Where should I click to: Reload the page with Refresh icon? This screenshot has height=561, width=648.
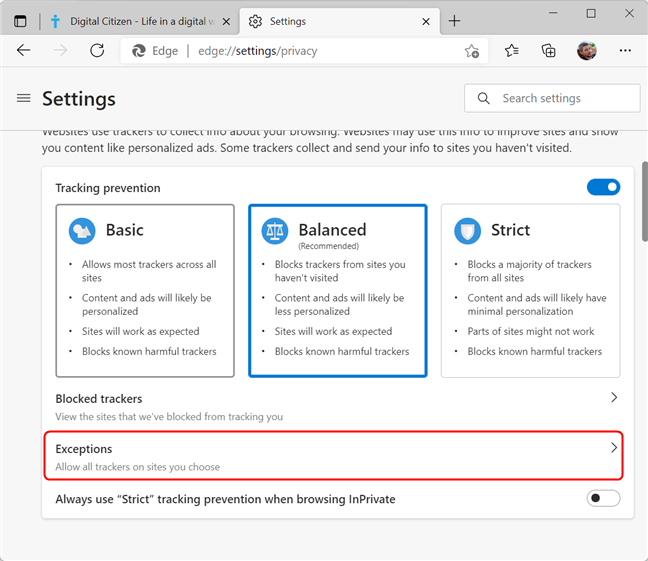click(x=97, y=50)
